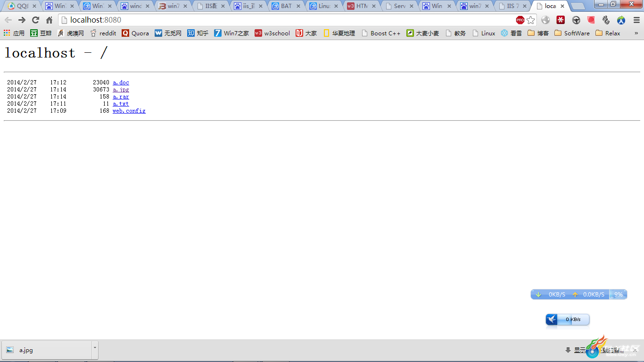Click the red Pocket-style extension icon
The width and height of the screenshot is (644, 362).
[591, 20]
